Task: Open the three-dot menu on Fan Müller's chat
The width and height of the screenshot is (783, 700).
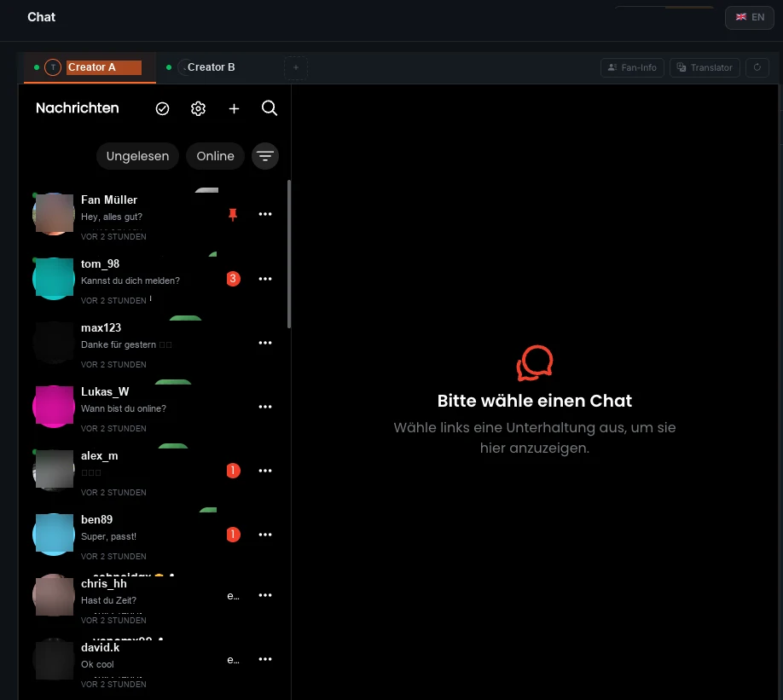Action: tap(264, 214)
